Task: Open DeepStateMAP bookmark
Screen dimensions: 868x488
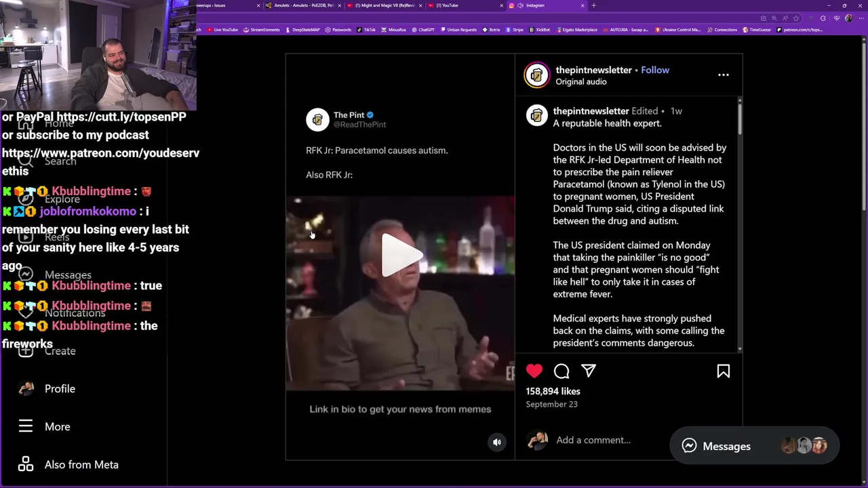Action: (302, 30)
